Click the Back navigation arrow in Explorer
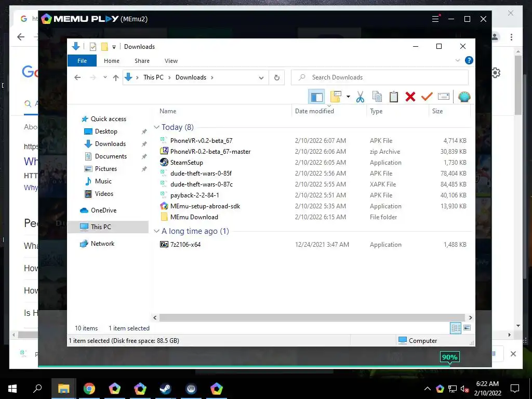Screen dimensions: 532x399 pos(77,77)
